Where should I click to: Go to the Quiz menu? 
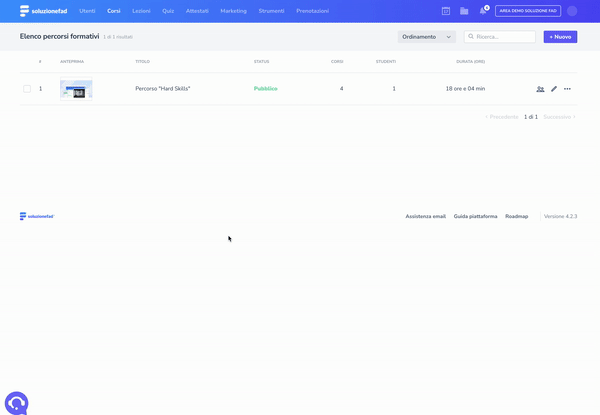168,11
